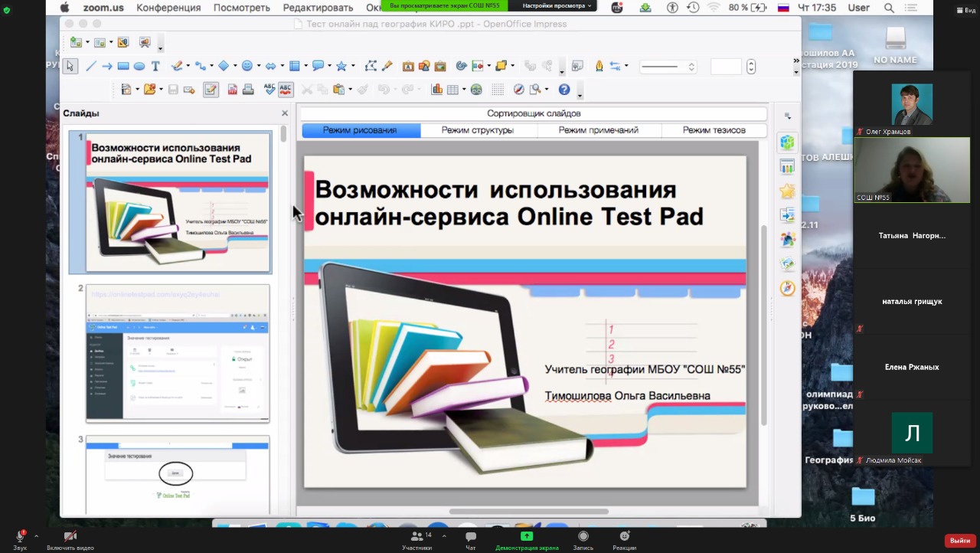This screenshot has width=980, height=553.
Task: Choose the Rectangle shape tool
Action: click(x=122, y=67)
